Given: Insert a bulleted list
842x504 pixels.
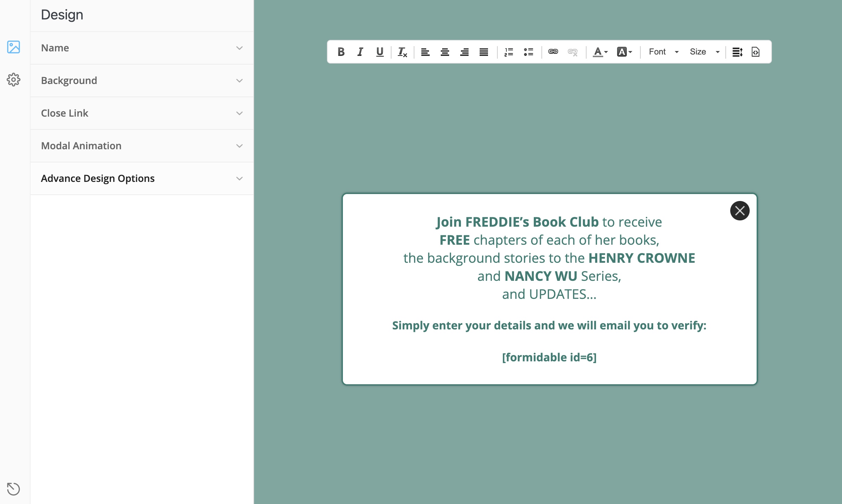Looking at the screenshot, I should tap(528, 52).
